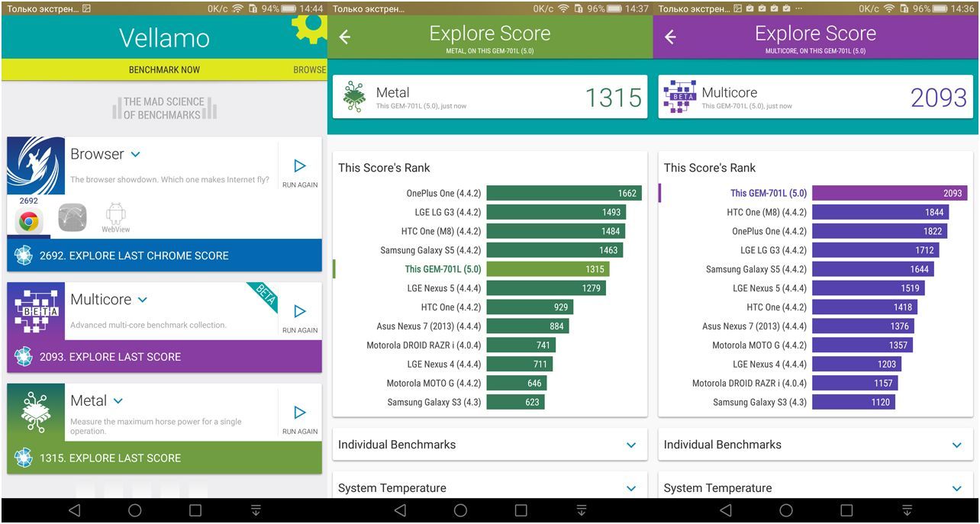The height and width of the screenshot is (524, 980).
Task: Expand System Temperature in Multicore screen
Action: point(956,488)
